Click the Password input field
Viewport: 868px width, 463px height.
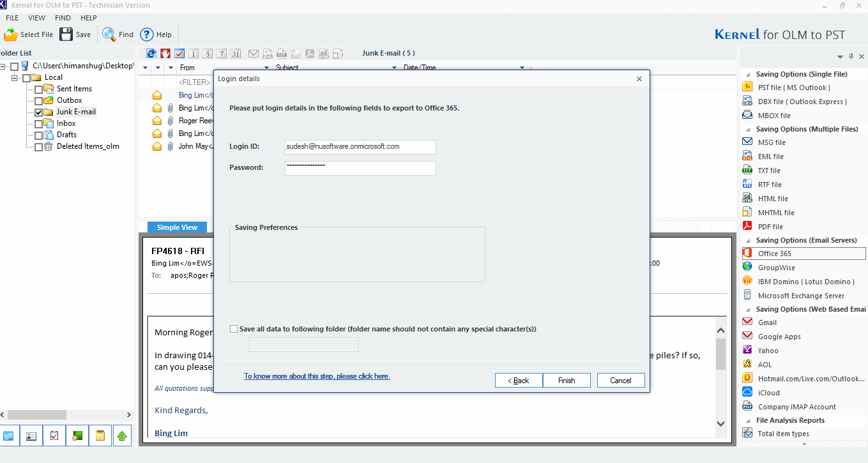[x=360, y=168]
